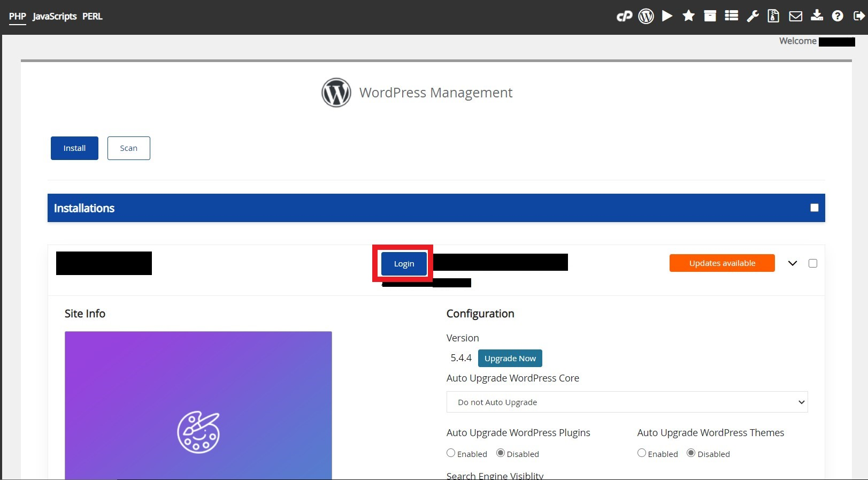Click the WordPress logo beside Management title
Image resolution: width=868 pixels, height=480 pixels.
pyautogui.click(x=336, y=93)
